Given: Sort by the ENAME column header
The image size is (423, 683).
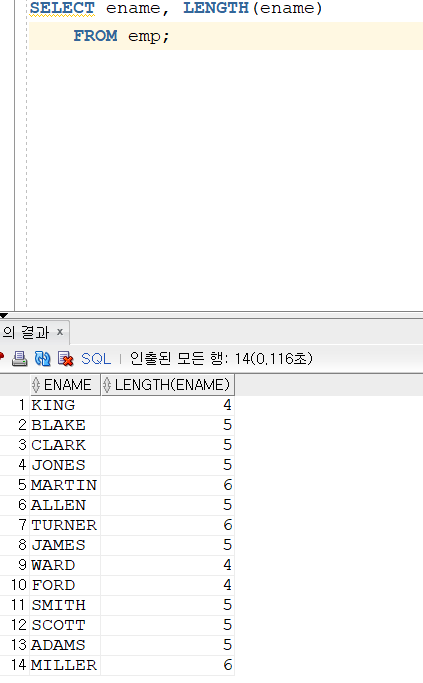Looking at the screenshot, I should [65, 385].
